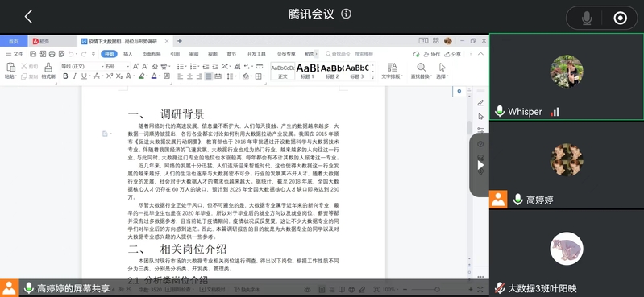Viewport: 644px width, 297px height.
Task: Toggle subscript X₂ formatting
Action: coord(119,76)
